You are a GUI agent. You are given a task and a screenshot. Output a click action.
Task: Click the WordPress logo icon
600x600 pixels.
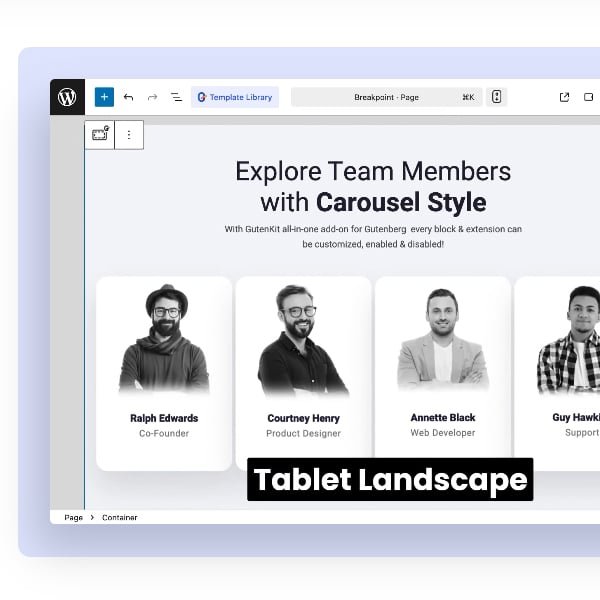click(x=67, y=97)
